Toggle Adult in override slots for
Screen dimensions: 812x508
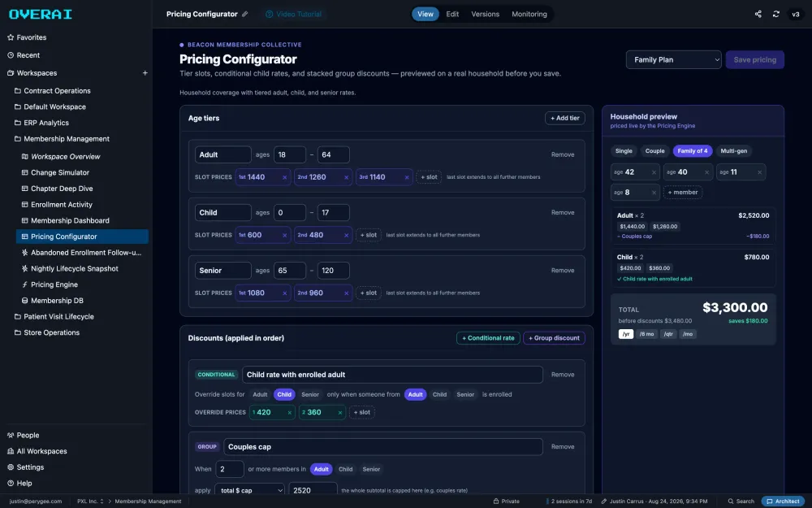(x=260, y=394)
